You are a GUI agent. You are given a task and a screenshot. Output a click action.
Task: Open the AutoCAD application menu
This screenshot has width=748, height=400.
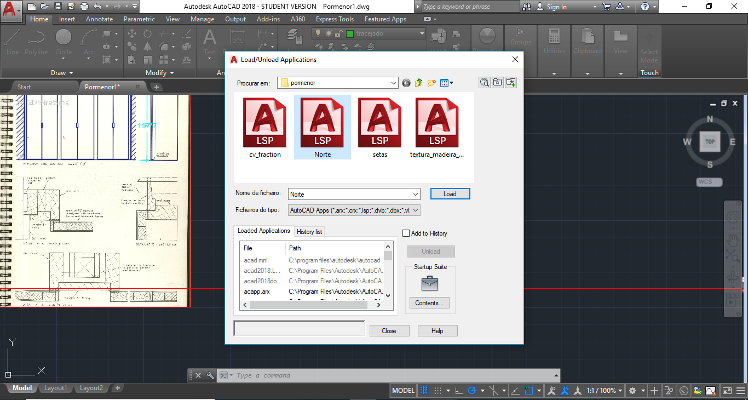[x=11, y=10]
